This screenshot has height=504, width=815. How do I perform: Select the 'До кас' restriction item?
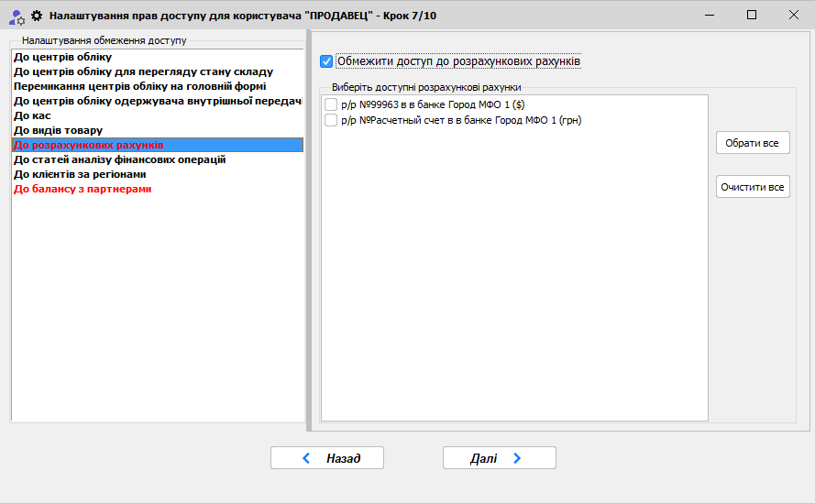click(32, 115)
